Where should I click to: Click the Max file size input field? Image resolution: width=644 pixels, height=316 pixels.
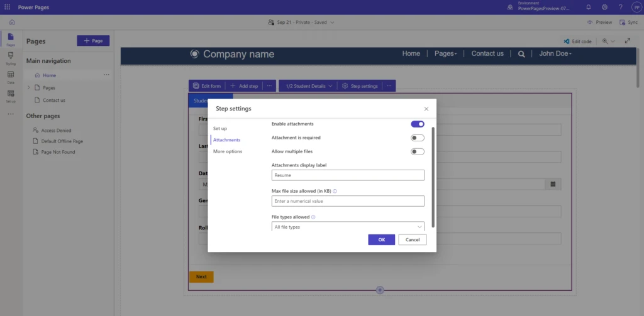(x=348, y=201)
